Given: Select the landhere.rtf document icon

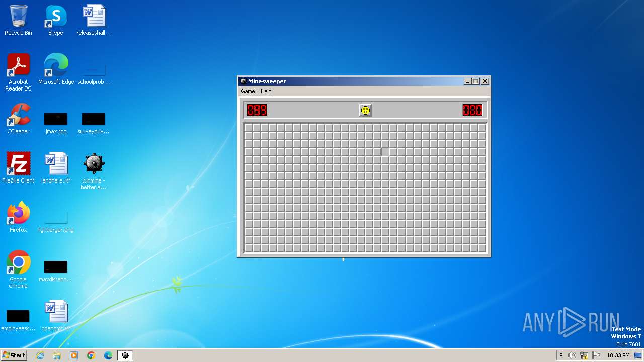Looking at the screenshot, I should click(x=56, y=168).
